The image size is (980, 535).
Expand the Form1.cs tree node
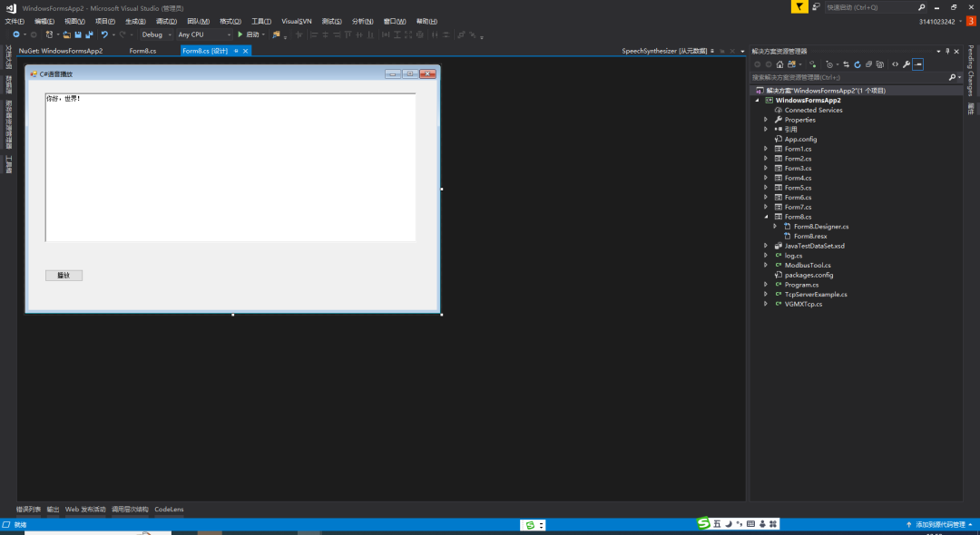(766, 149)
